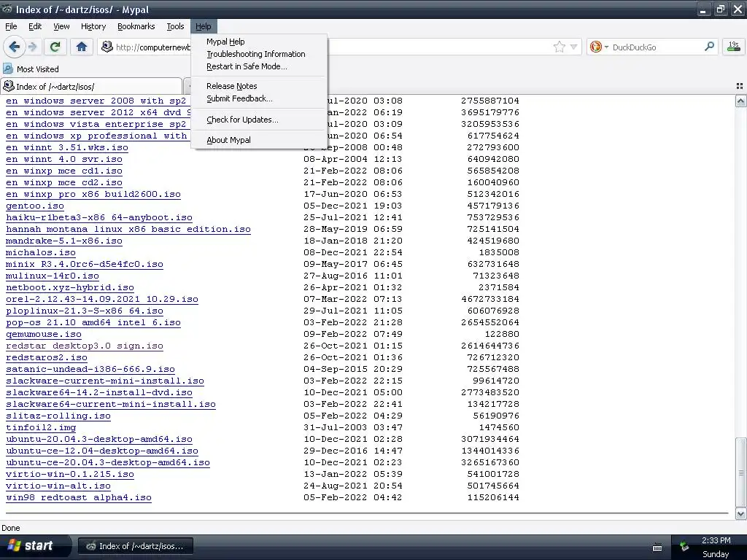The width and height of the screenshot is (747, 560).
Task: Click the keyboard tray icon
Action: point(657,548)
